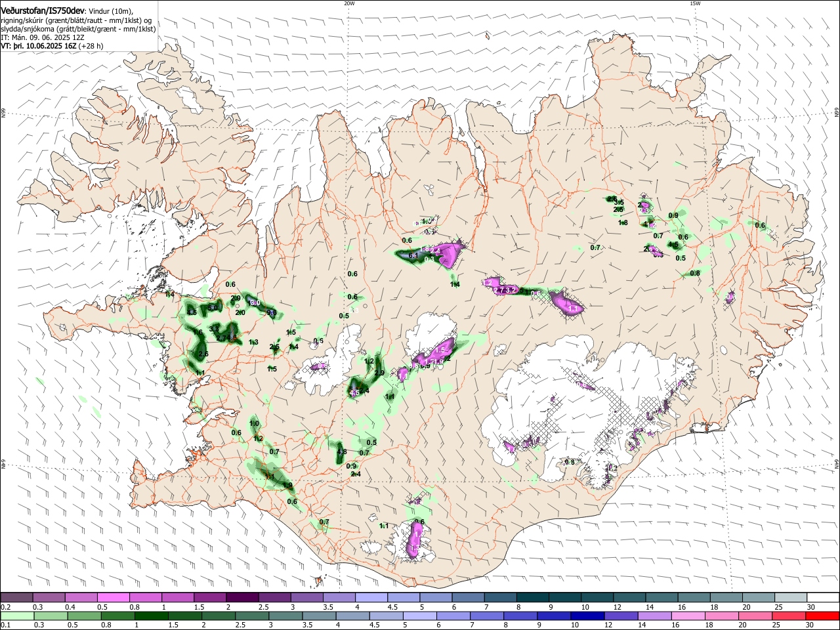Click the light lavender 4–4.5 swatch, top legend

371,598
